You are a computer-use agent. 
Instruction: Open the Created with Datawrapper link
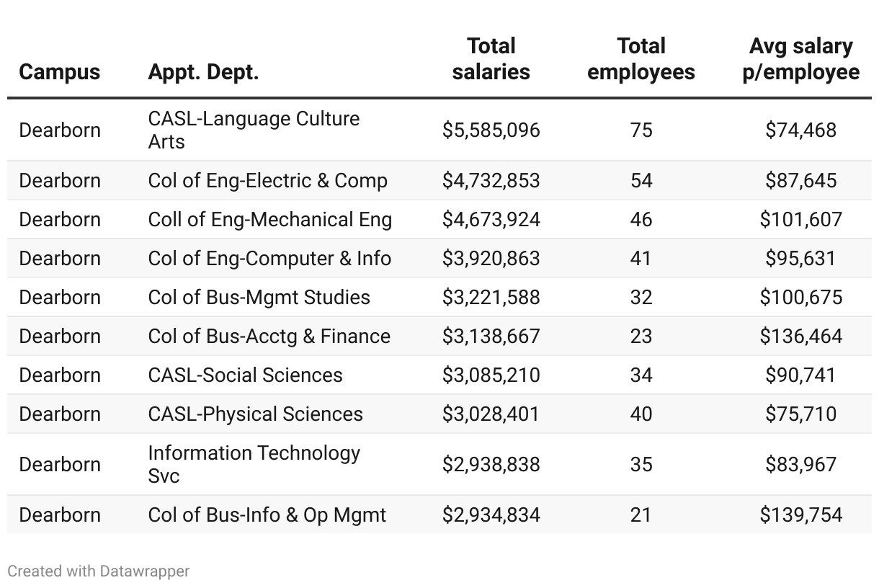pos(98,571)
